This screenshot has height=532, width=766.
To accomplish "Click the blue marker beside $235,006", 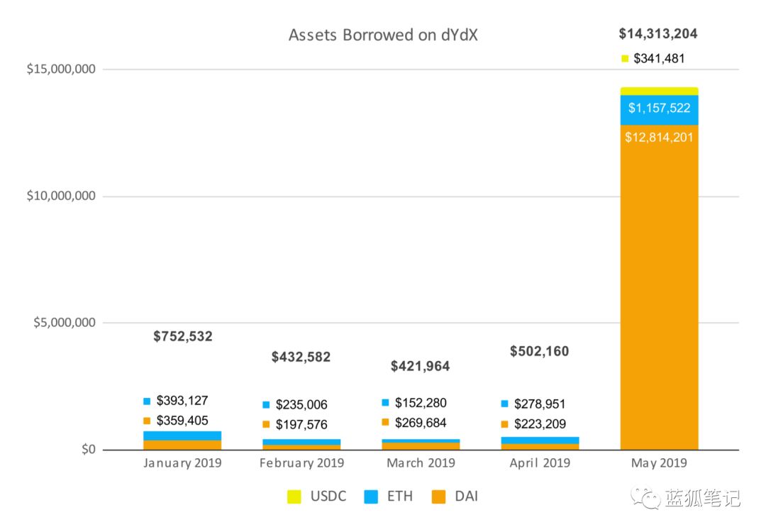I will tap(266, 404).
